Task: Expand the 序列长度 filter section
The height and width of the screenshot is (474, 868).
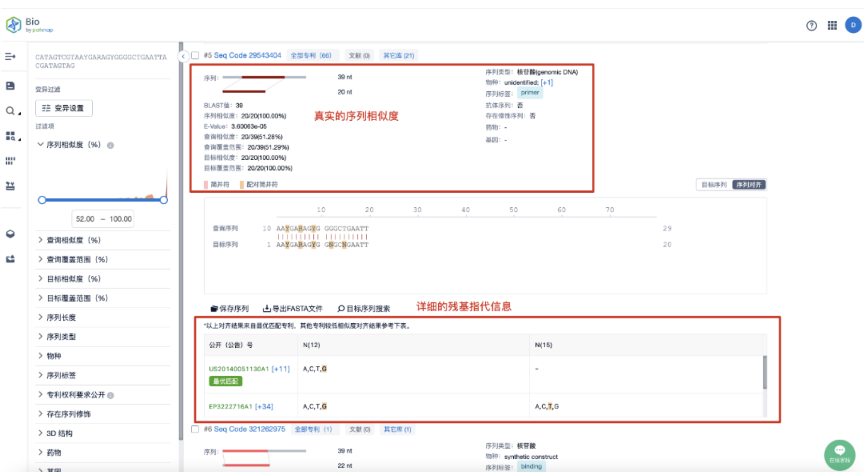Action: (x=61, y=318)
